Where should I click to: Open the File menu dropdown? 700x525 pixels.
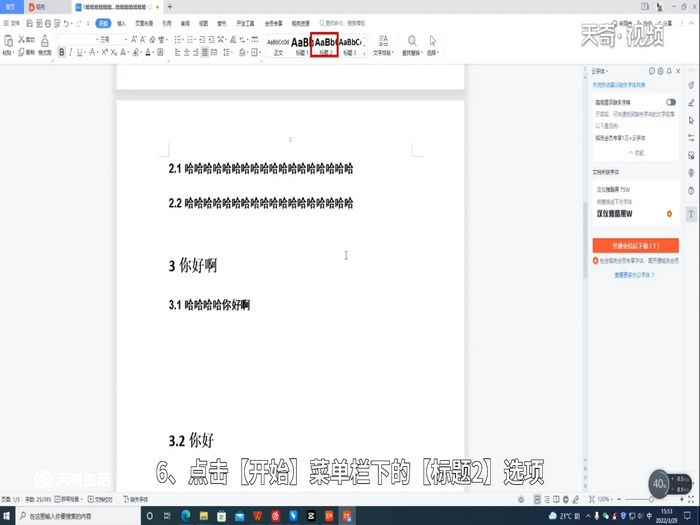(x=12, y=23)
